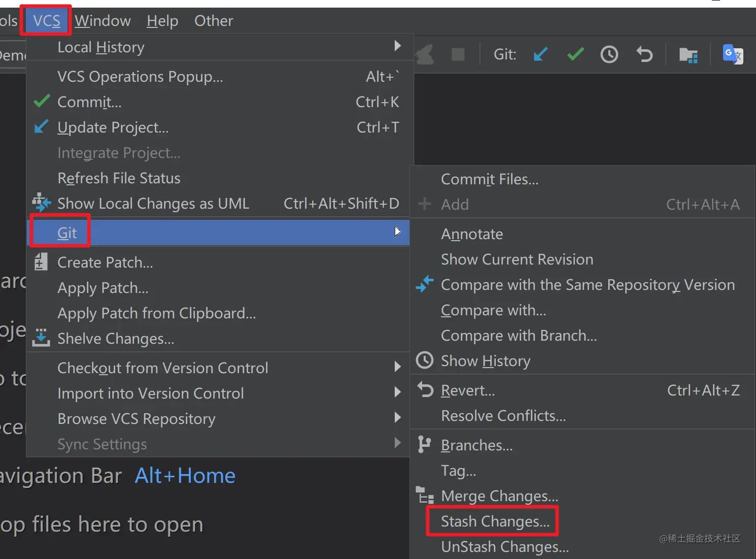The image size is (756, 559).
Task: Click the branch icon beside Branches...
Action: [424, 444]
